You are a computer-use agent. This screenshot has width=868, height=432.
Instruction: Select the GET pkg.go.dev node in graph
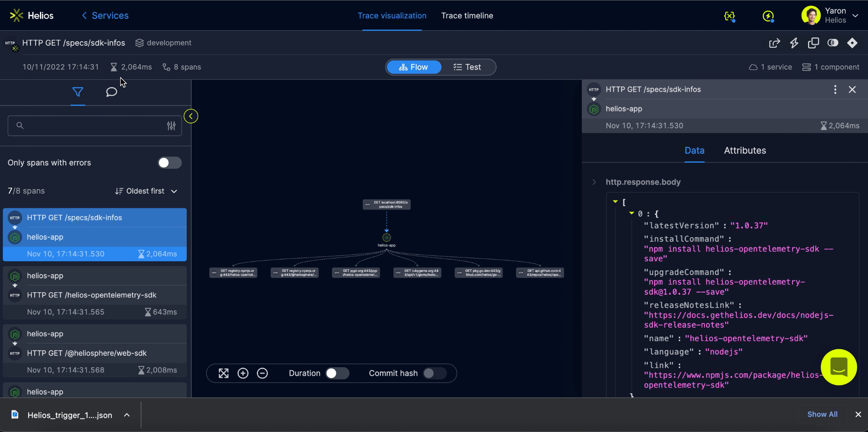tap(479, 273)
